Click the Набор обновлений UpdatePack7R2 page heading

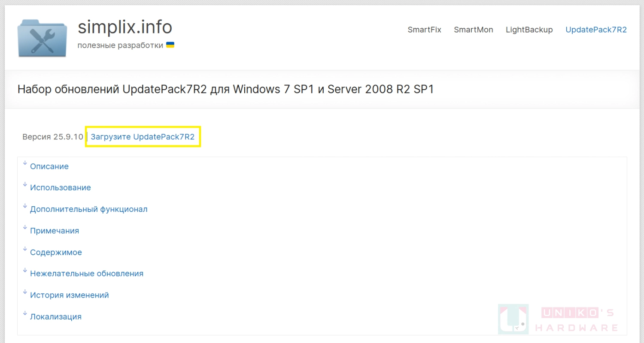(x=226, y=89)
